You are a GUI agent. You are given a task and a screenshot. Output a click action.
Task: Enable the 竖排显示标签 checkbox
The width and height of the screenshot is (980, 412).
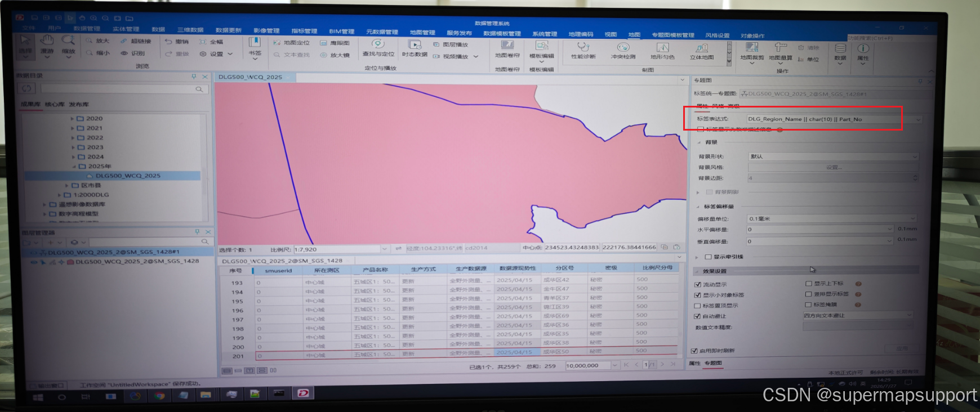tap(809, 294)
